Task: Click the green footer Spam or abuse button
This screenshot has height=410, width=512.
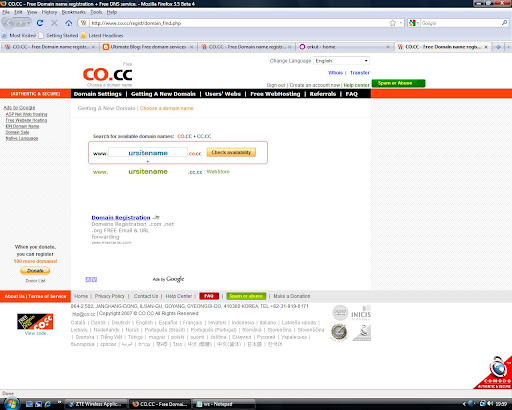Action: click(246, 296)
